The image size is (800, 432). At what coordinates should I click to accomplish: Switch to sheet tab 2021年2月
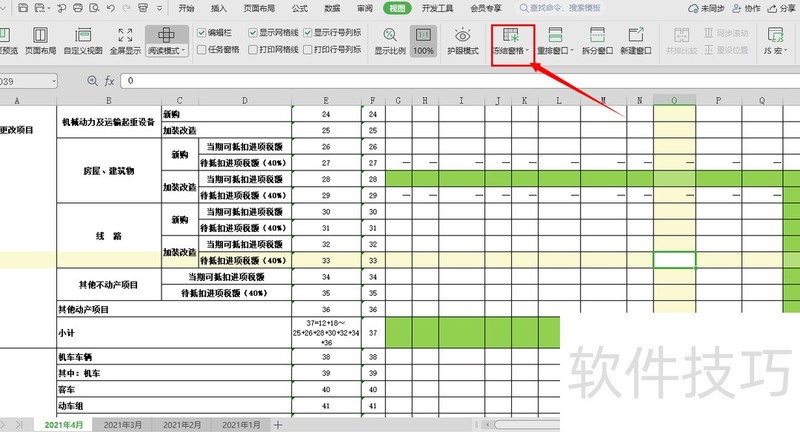click(182, 424)
